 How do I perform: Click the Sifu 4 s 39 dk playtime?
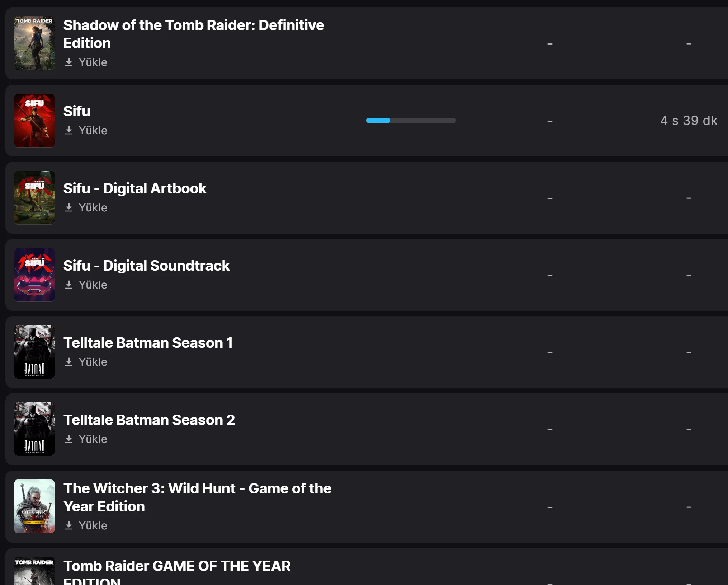click(689, 121)
